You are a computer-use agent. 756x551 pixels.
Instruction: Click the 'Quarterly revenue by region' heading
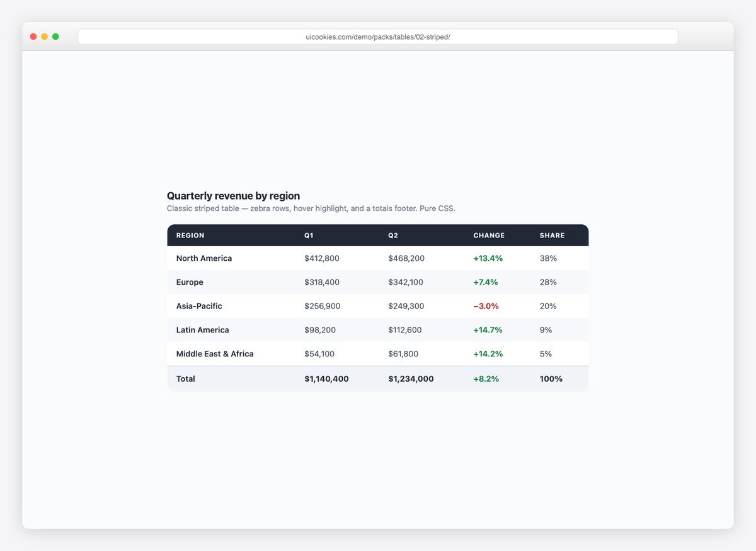pos(233,196)
